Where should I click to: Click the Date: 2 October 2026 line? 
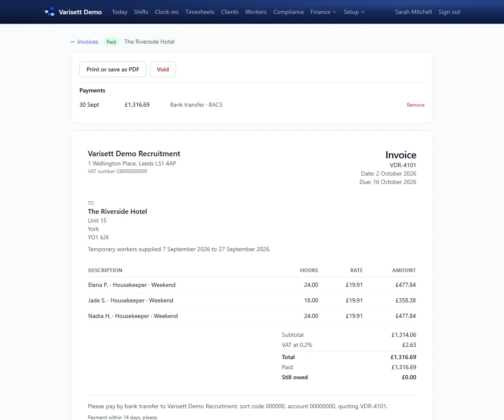[388, 173]
